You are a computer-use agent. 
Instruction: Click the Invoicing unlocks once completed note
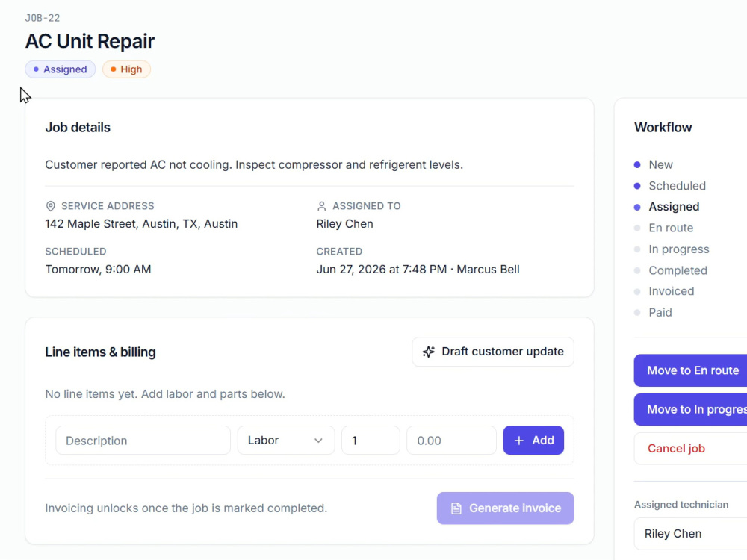186,508
